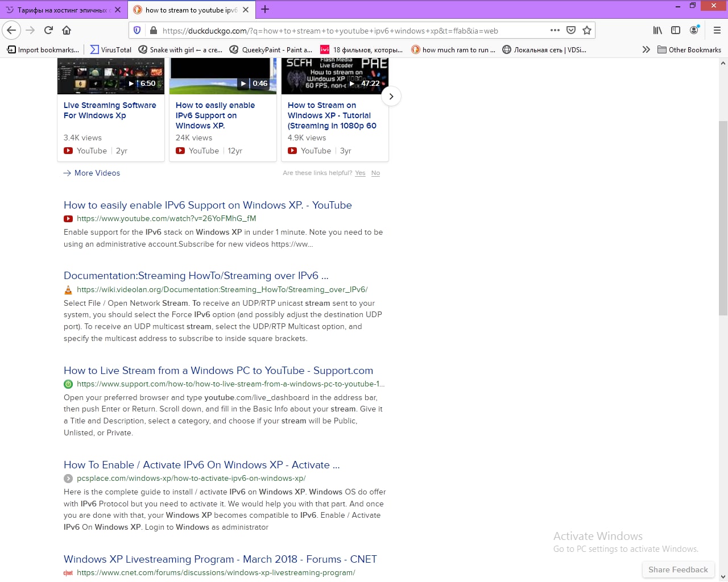
Task: Open Snake with girl bookmark
Action: (x=181, y=49)
